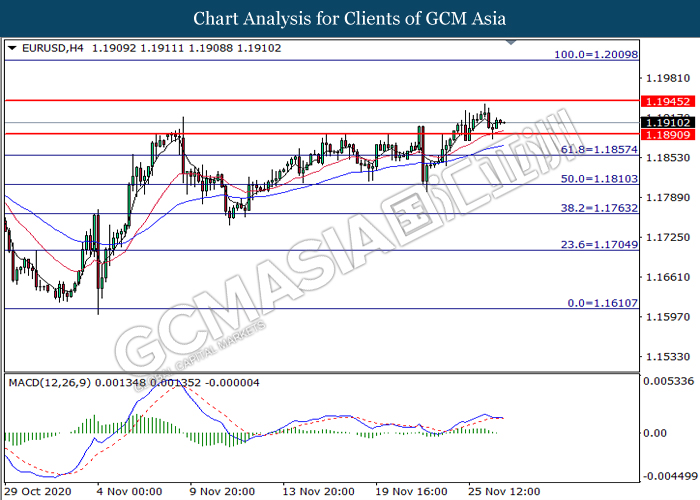Click the 1.17250 price axis value
The image size is (700, 500).
[x=668, y=237]
